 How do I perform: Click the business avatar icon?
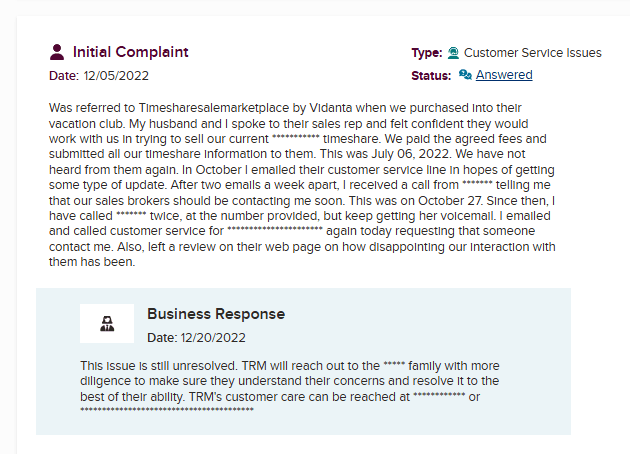pyautogui.click(x=107, y=323)
